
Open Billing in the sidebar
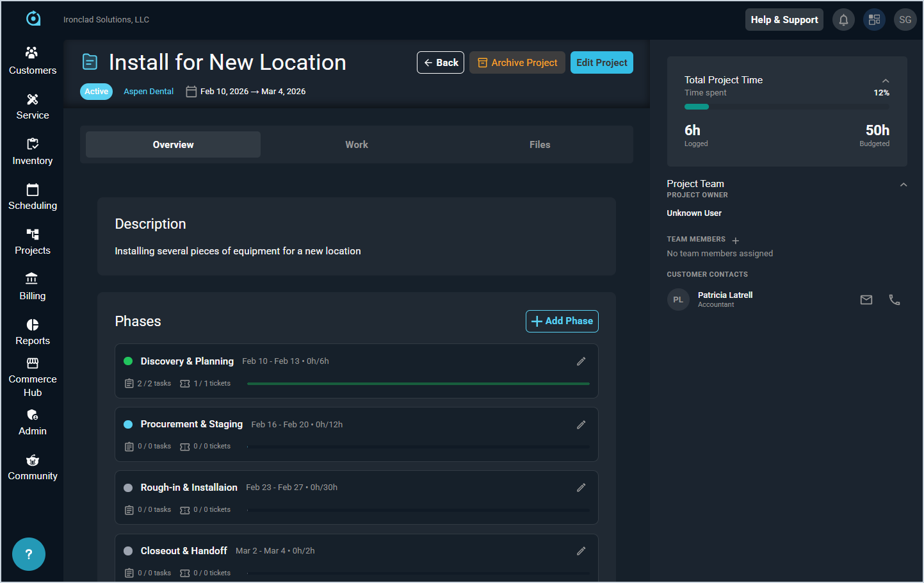[x=32, y=286]
